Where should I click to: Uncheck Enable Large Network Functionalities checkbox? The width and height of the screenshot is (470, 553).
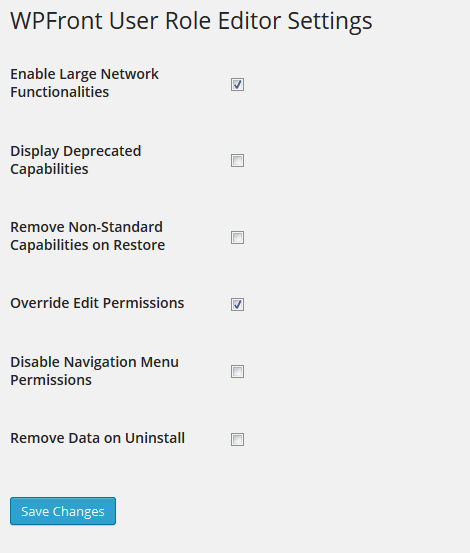[x=237, y=85]
